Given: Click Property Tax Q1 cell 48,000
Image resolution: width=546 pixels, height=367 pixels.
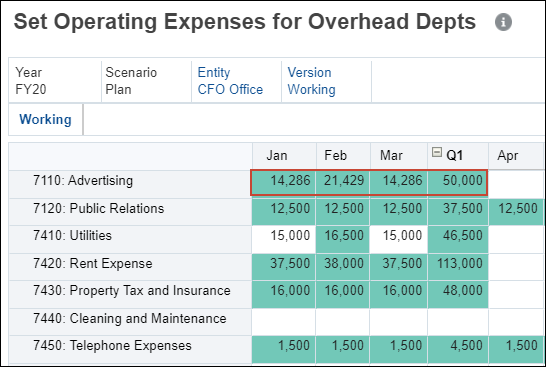Looking at the screenshot, I should 458,294.
